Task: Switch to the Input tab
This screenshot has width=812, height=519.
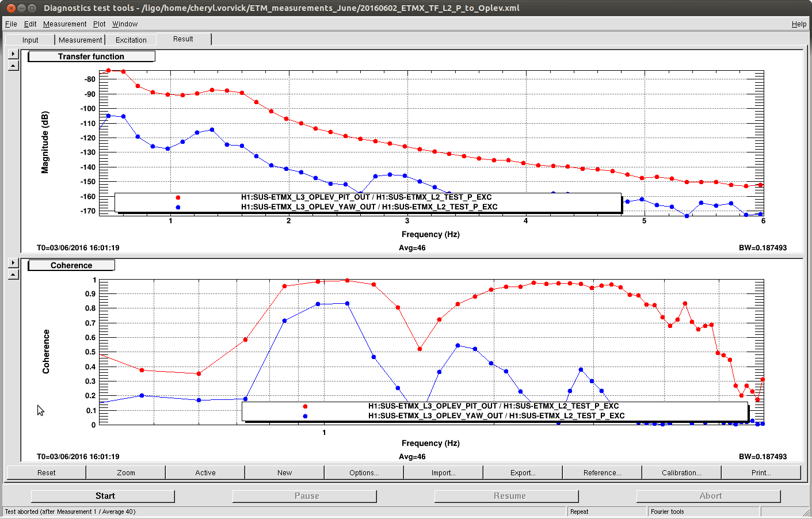Action: pyautogui.click(x=30, y=40)
